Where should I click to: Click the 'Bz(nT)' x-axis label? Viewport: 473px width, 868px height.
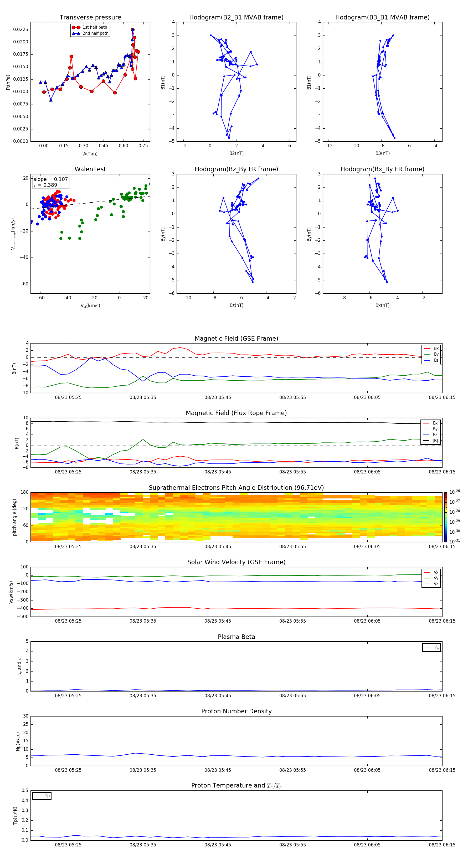pos(236,305)
